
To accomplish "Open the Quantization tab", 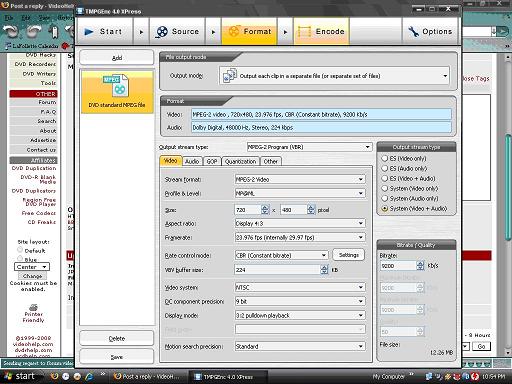I will click(240, 161).
